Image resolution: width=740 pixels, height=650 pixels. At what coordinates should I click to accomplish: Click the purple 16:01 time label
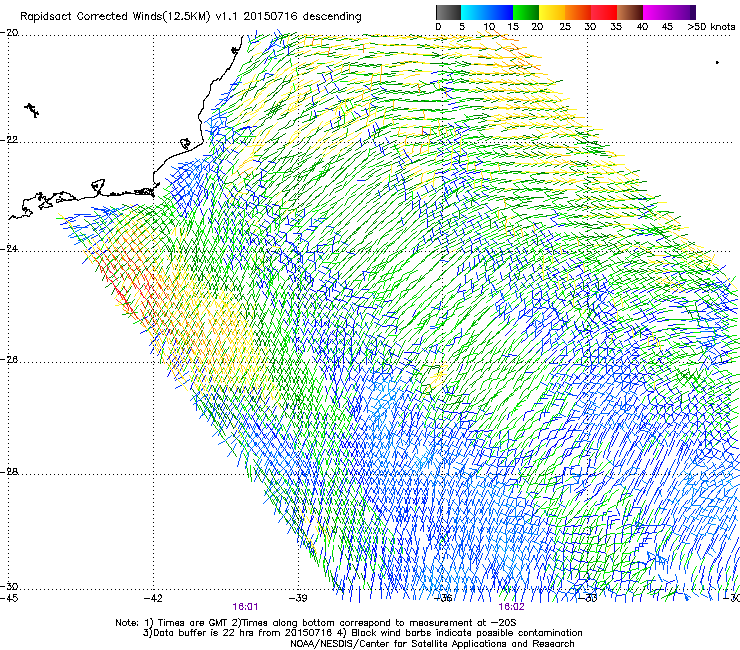[245, 607]
